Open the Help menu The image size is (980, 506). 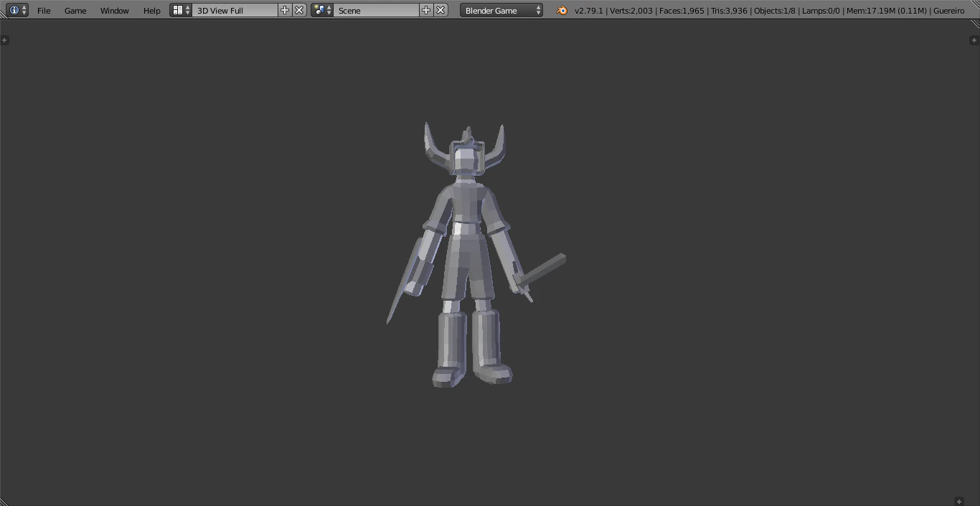click(x=151, y=11)
